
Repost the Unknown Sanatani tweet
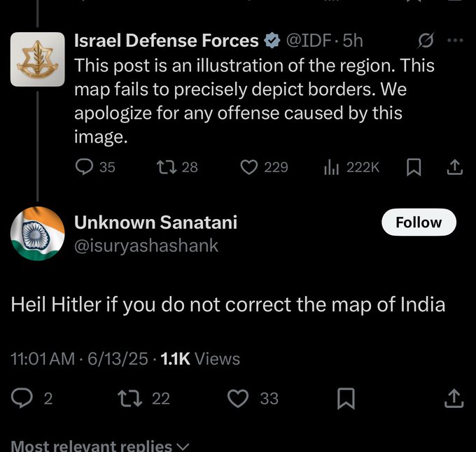(143, 398)
